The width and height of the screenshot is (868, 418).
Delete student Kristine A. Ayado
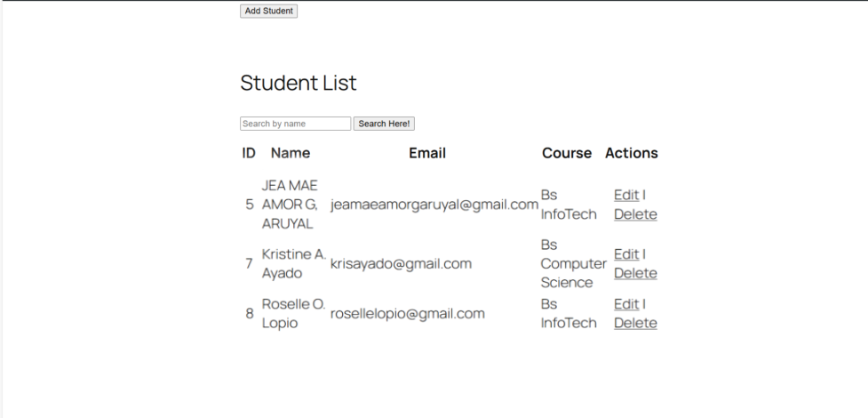click(x=634, y=273)
